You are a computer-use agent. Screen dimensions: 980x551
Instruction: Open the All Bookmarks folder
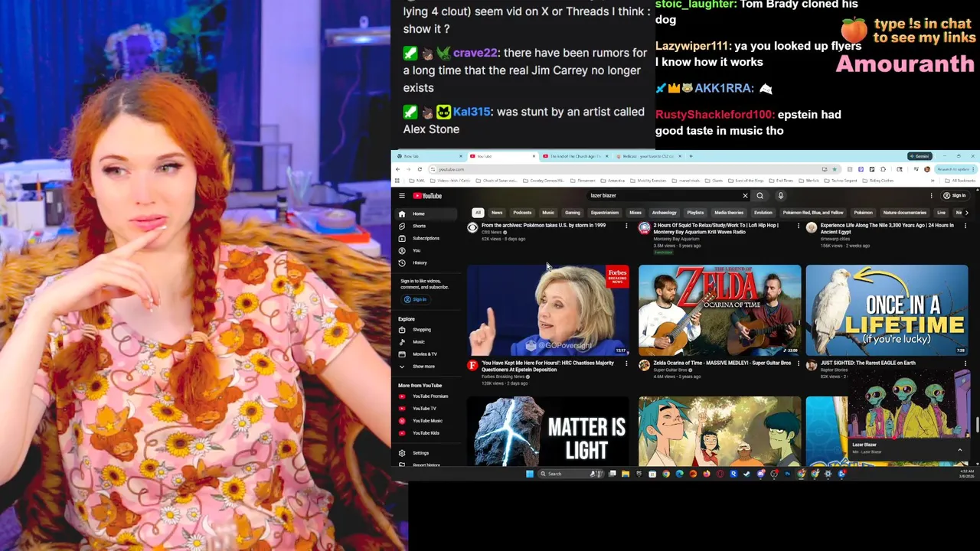pos(961,181)
